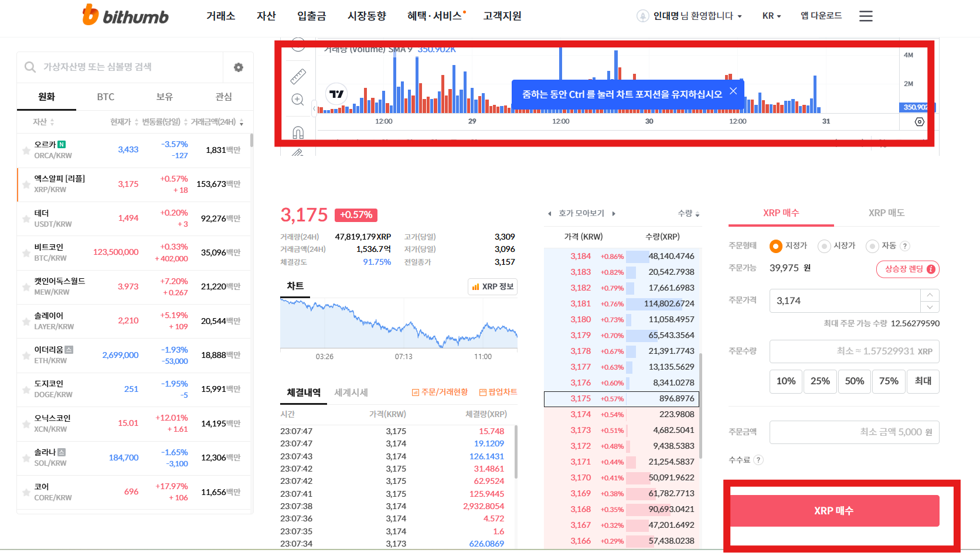Open the coin list settings gear
This screenshot has width=980, height=553.
[x=239, y=67]
